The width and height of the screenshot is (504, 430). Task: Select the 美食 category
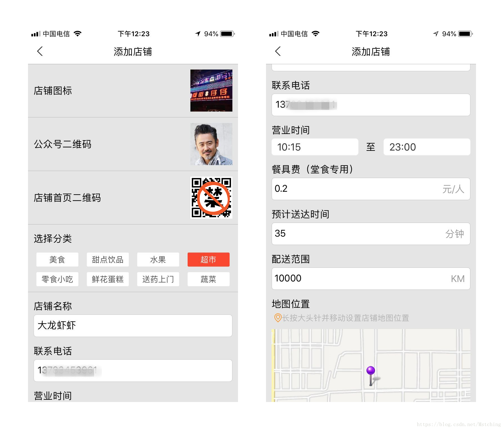[57, 260]
